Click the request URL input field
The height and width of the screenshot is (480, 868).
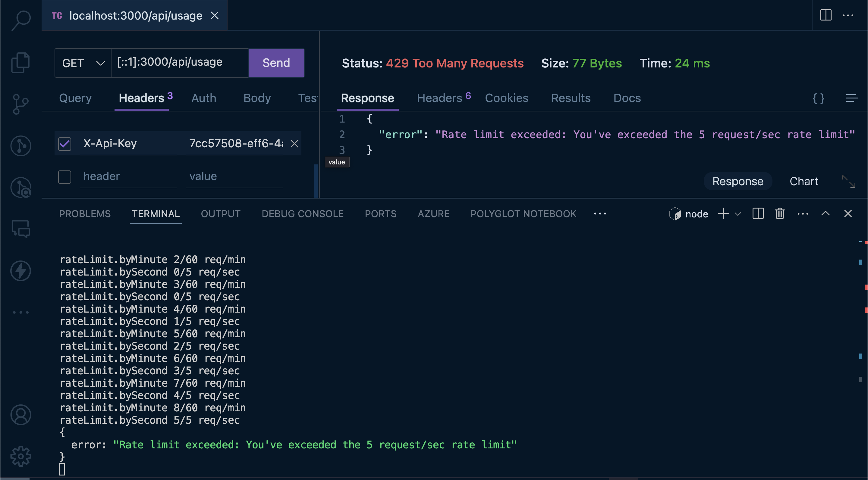[179, 63]
